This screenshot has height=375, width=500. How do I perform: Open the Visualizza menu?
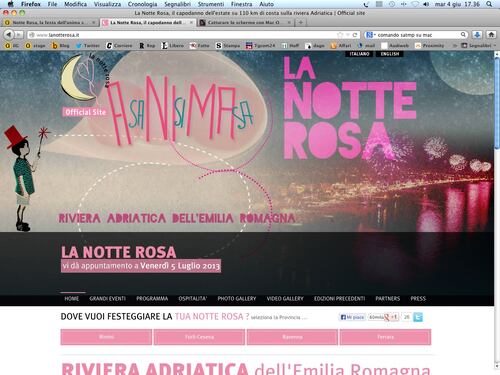coord(107,4)
